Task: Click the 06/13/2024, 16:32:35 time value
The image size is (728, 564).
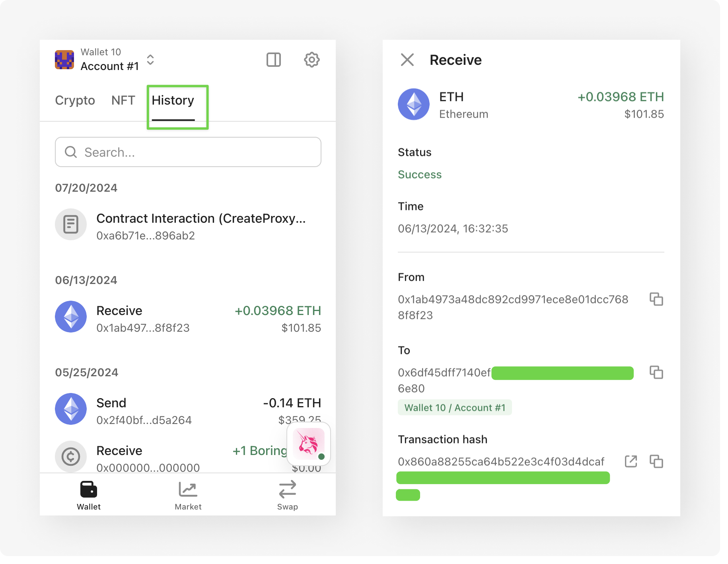Action: [453, 229]
